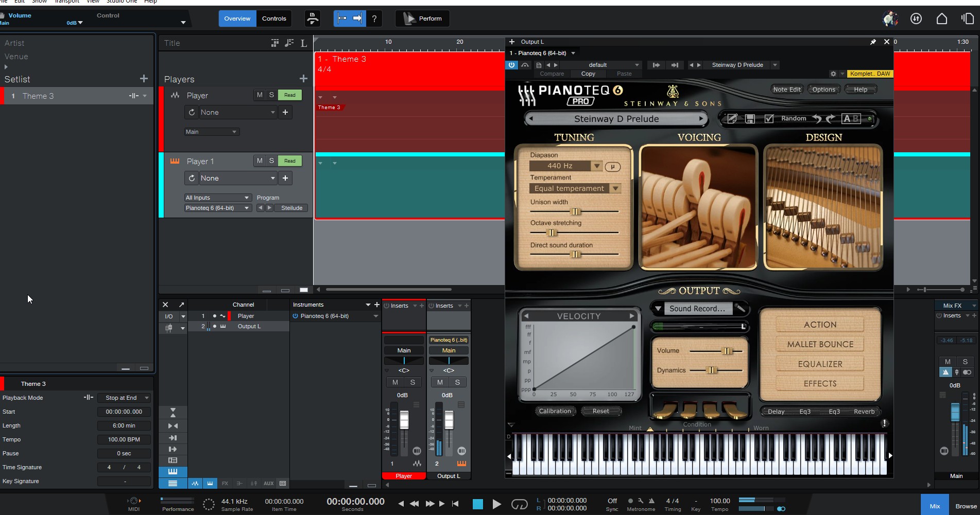Click the Stop button in transport
This screenshot has height=515, width=980.
(477, 504)
